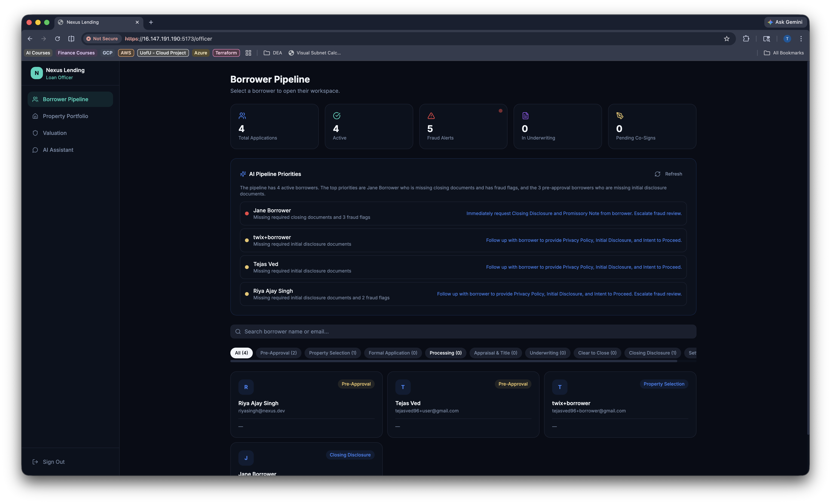Open the browser extensions puzzle icon
831x504 pixels.
tap(746, 39)
